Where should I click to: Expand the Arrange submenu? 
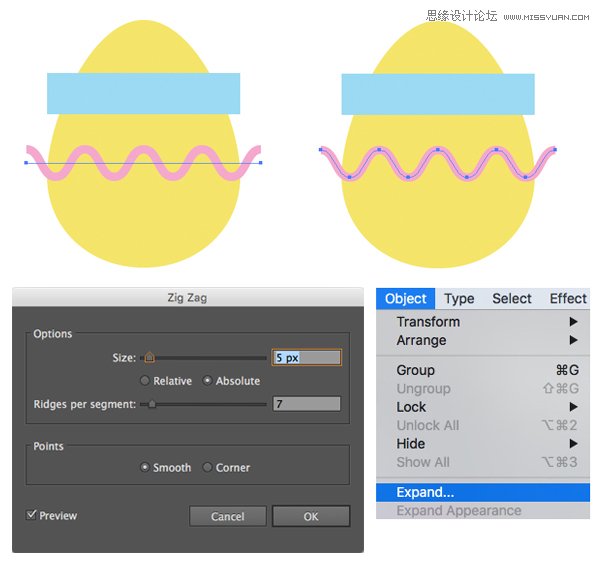pos(421,340)
